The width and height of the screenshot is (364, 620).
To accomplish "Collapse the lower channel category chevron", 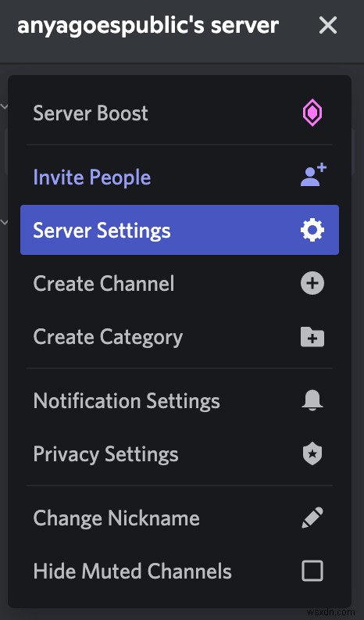I will (x=4, y=222).
